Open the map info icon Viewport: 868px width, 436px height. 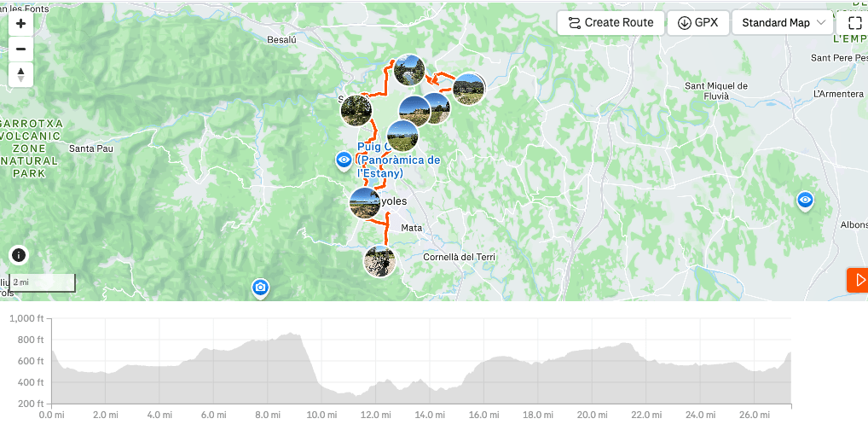tap(19, 254)
